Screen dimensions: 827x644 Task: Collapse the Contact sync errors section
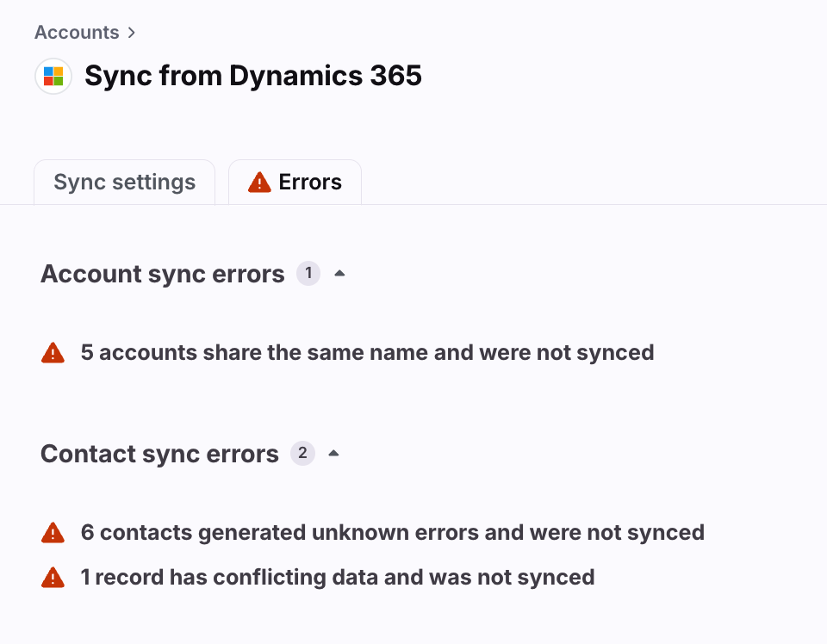tap(333, 453)
